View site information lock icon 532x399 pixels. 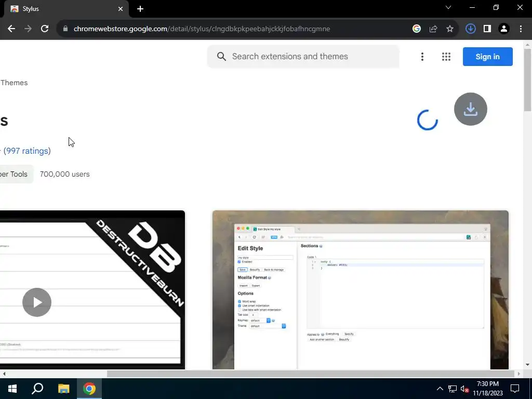pyautogui.click(x=65, y=29)
